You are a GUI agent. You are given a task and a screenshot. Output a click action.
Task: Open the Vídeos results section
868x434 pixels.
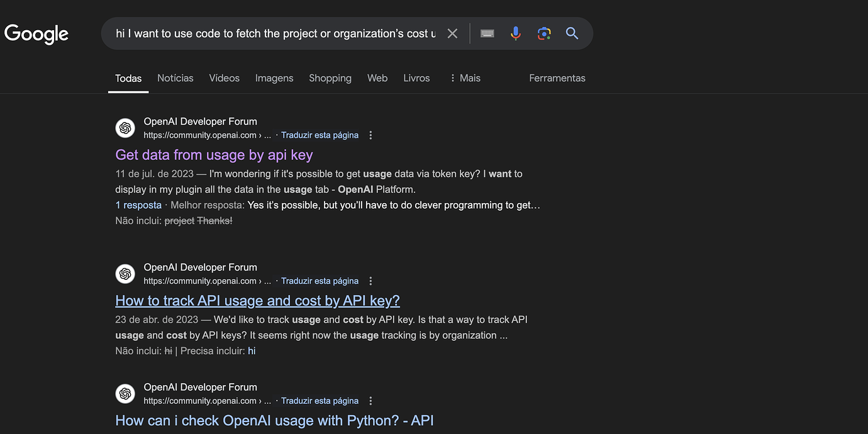pyautogui.click(x=224, y=78)
